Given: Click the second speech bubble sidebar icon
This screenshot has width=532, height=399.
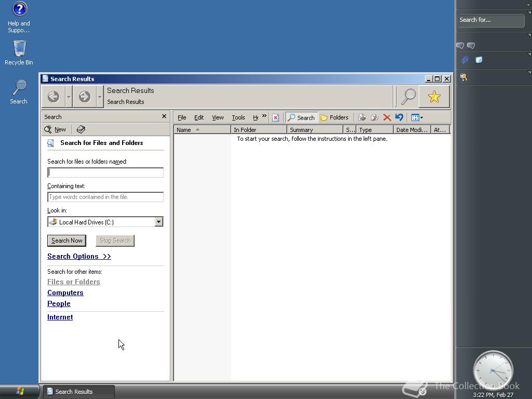Looking at the screenshot, I should 471,46.
